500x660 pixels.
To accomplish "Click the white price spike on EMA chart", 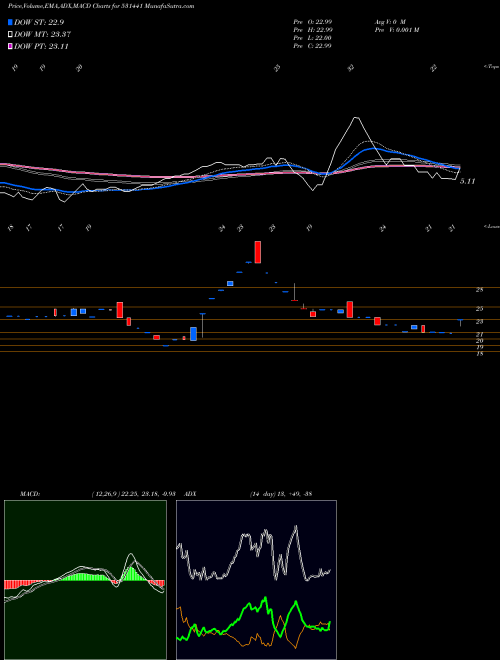I will click(x=357, y=118).
